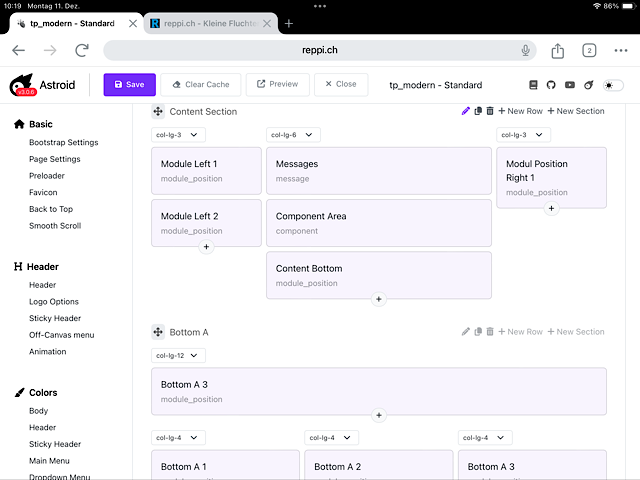Viewport: 640px width, 480px height.
Task: Select the Component Area element block
Action: coord(379,223)
